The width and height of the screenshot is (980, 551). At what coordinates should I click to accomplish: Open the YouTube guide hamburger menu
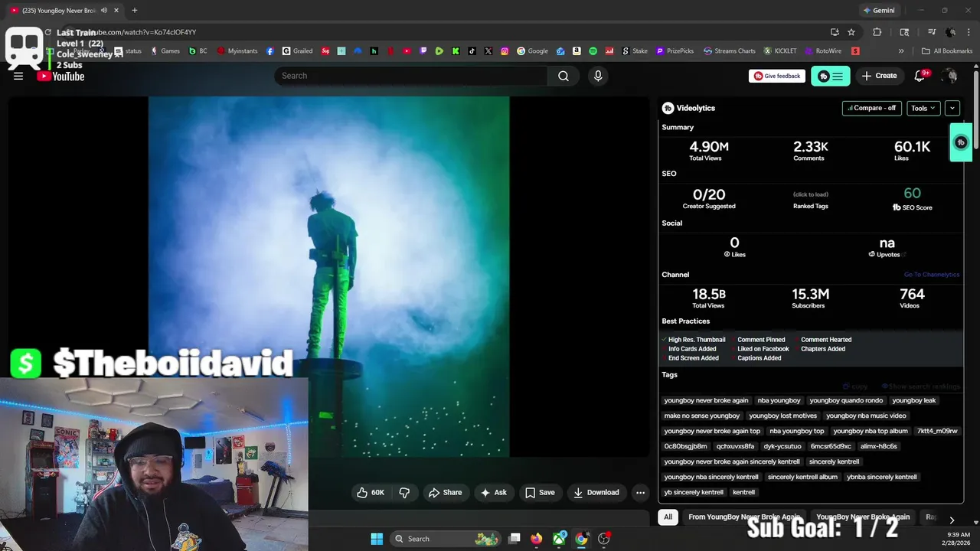coord(18,76)
